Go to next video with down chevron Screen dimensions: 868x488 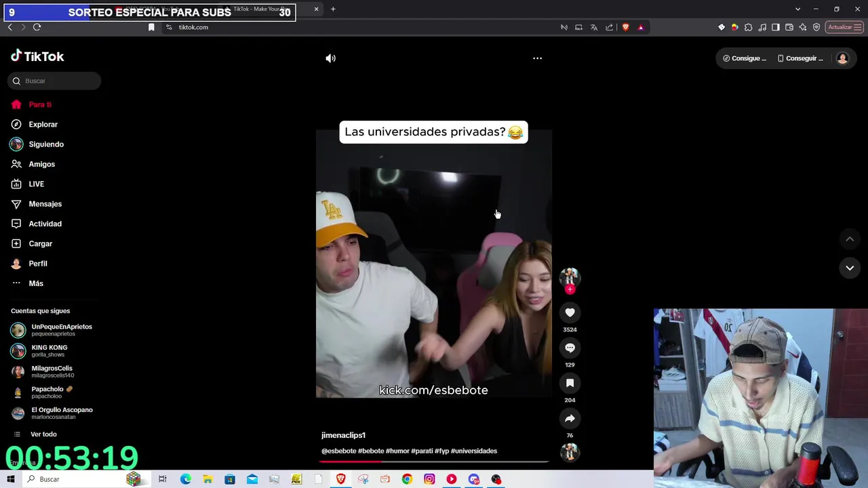[x=850, y=268]
